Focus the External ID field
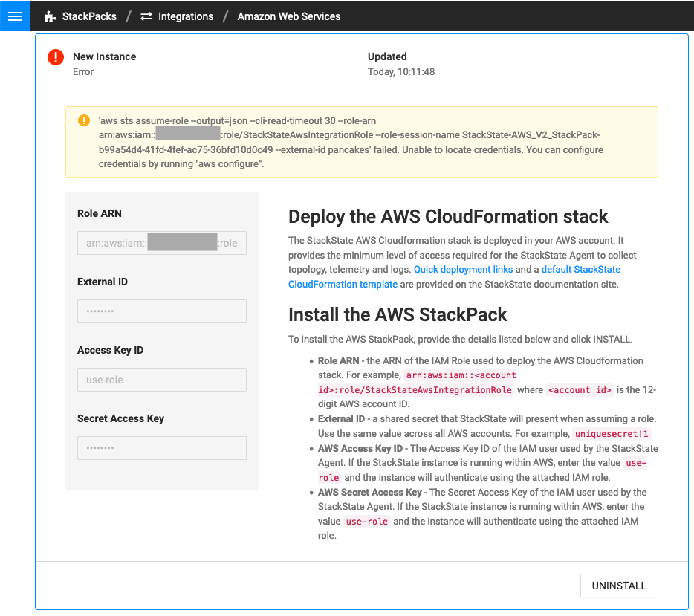Screen dimensions: 694x616 [161, 311]
